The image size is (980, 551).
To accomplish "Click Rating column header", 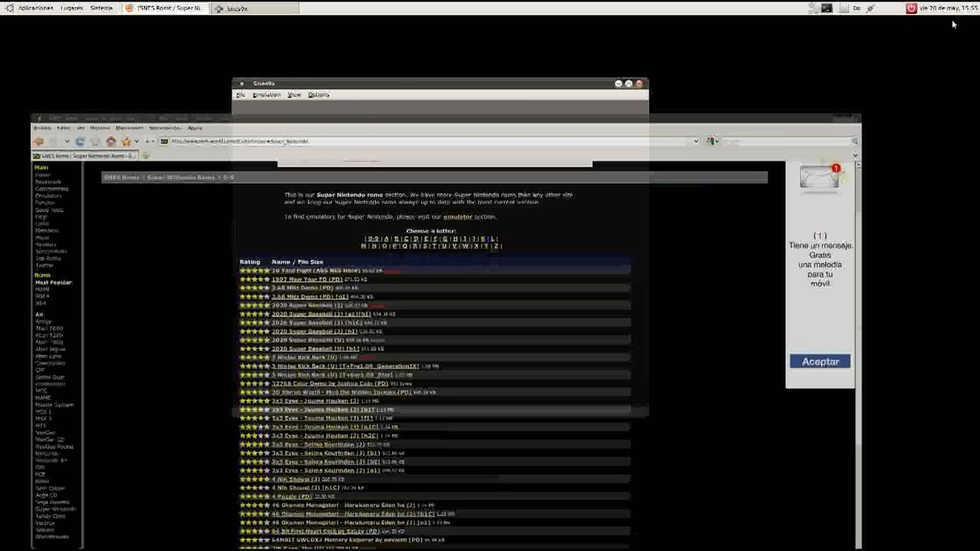I will (250, 262).
